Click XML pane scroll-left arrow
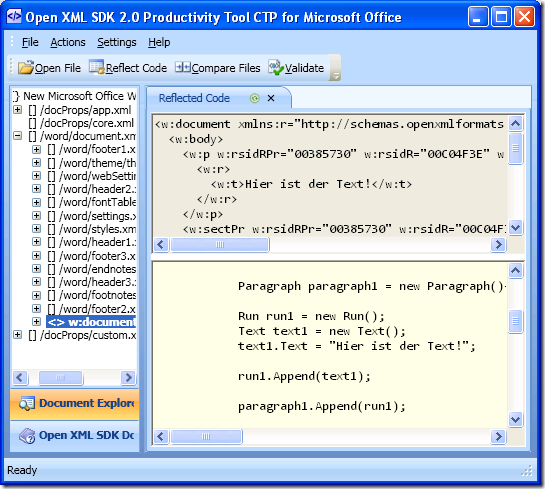This screenshot has width=545, height=489. tap(161, 245)
